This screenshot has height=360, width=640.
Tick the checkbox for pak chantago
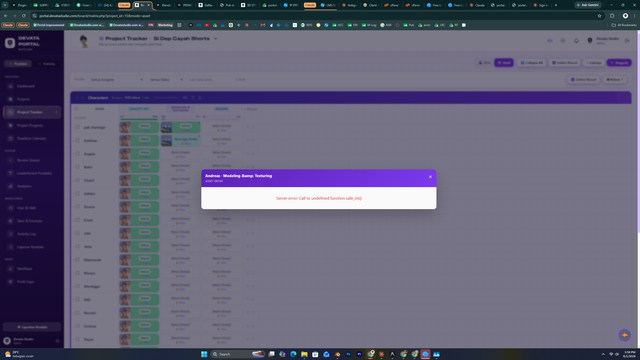pyautogui.click(x=78, y=127)
